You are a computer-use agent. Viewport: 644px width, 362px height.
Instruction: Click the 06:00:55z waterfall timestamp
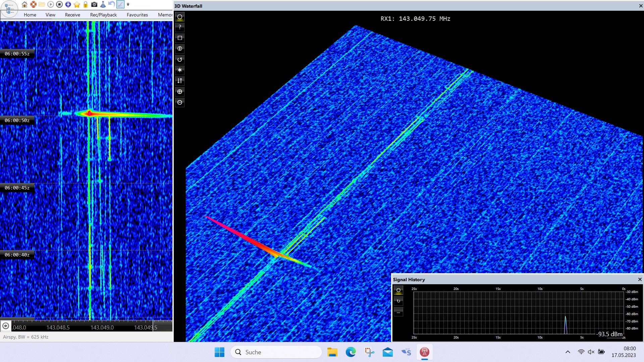tap(17, 54)
